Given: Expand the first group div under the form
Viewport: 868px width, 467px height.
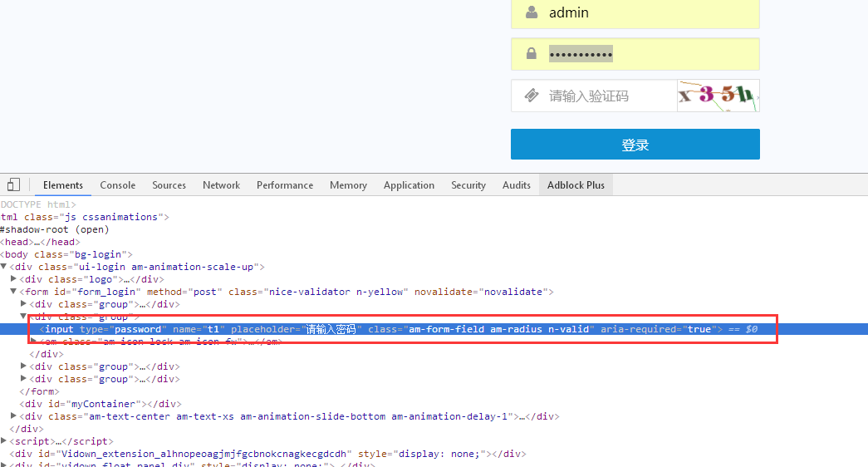Looking at the screenshot, I should (23, 303).
